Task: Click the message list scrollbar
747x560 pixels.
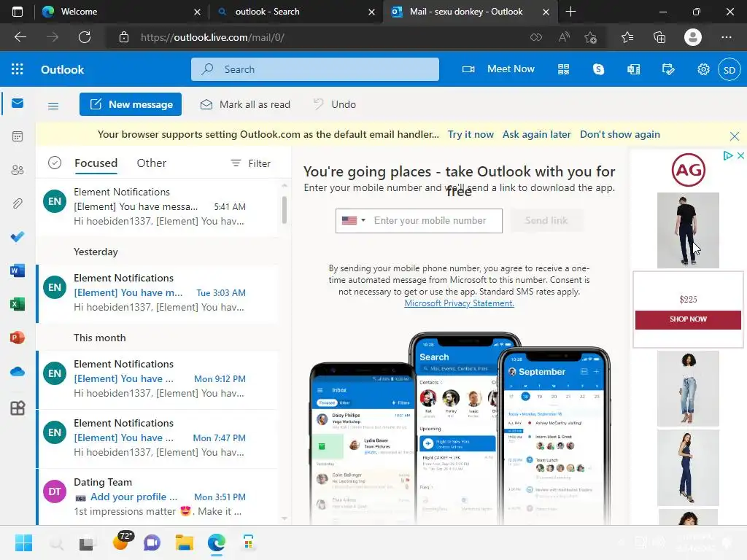Action: pyautogui.click(x=285, y=209)
